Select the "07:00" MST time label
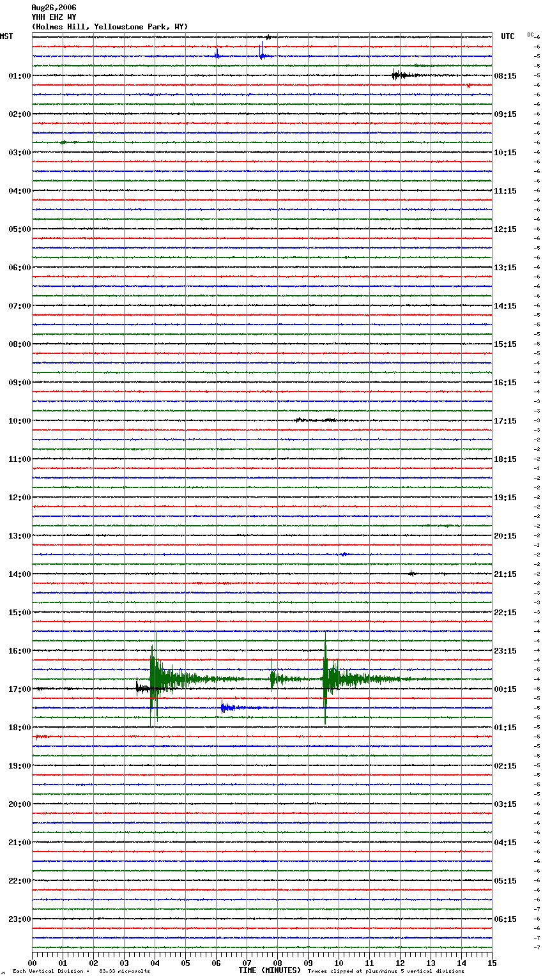543x980 pixels. coord(20,306)
